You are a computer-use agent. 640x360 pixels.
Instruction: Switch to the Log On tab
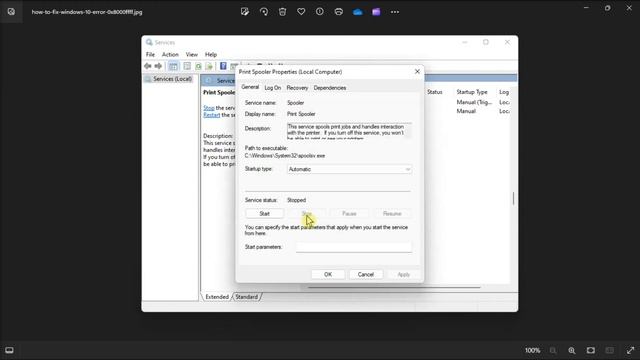click(x=273, y=88)
